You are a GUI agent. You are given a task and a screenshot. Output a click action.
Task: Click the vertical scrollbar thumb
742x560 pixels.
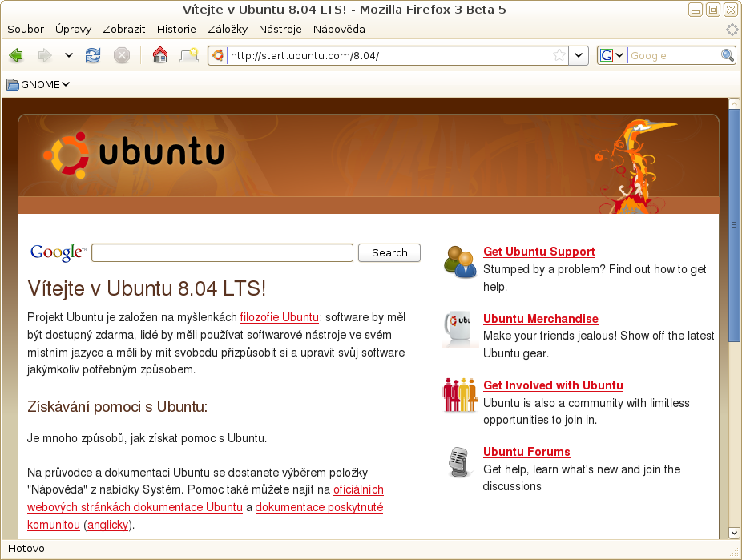point(734,225)
